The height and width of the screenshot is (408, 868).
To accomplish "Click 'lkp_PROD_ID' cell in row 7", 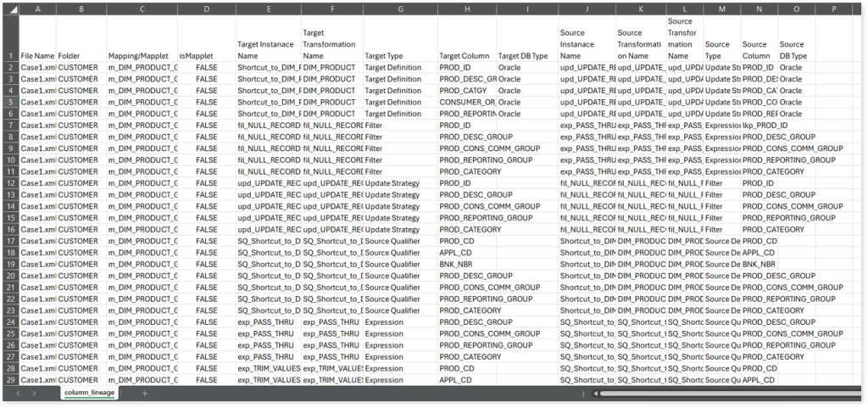I will click(759, 125).
